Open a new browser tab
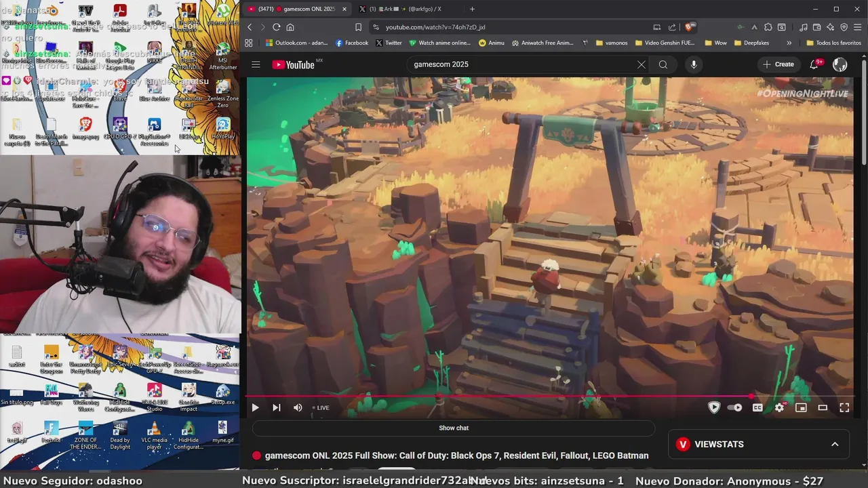868x488 pixels. [x=472, y=9]
